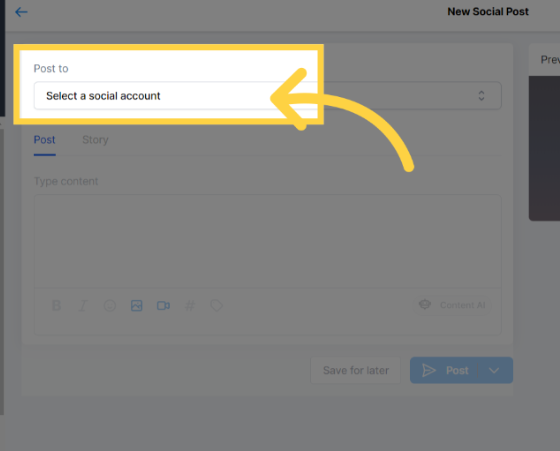560x451 pixels.
Task: Add an image to the post
Action: tap(136, 306)
